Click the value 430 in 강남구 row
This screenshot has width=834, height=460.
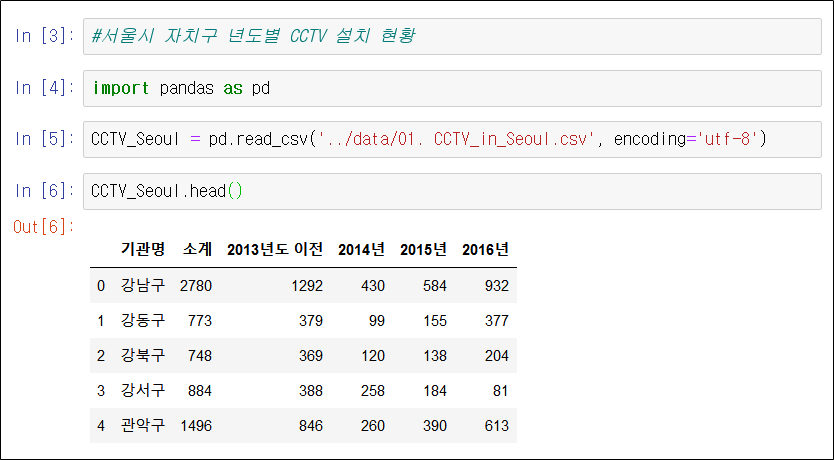[x=372, y=286]
